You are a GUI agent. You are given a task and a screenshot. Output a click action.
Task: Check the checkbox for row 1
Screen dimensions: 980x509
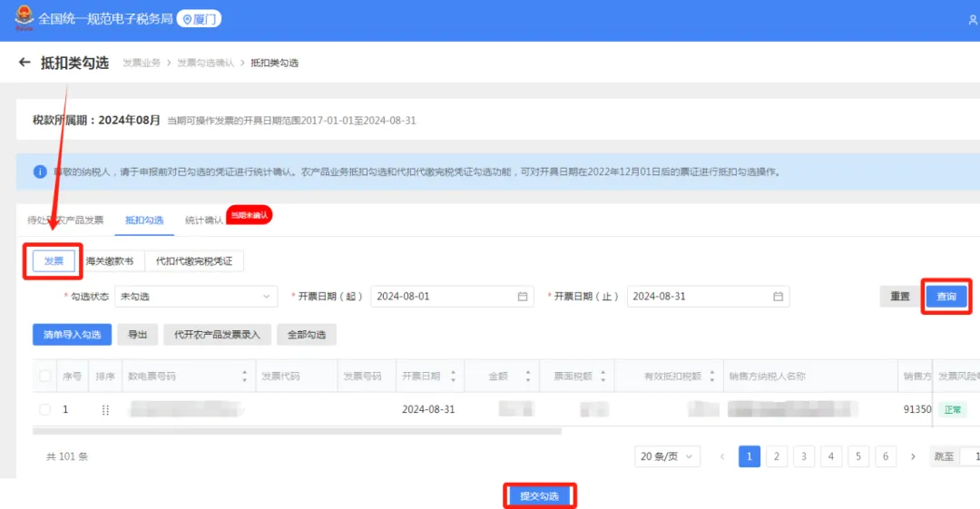45,409
